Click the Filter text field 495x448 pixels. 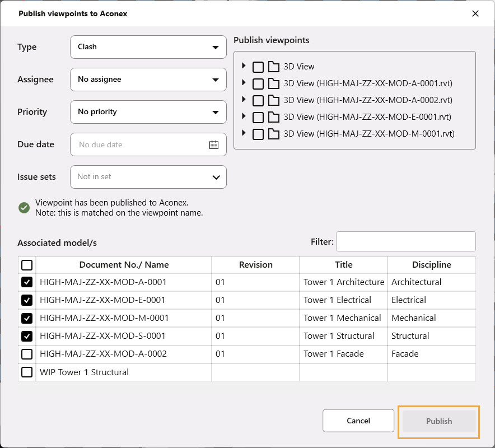(406, 241)
